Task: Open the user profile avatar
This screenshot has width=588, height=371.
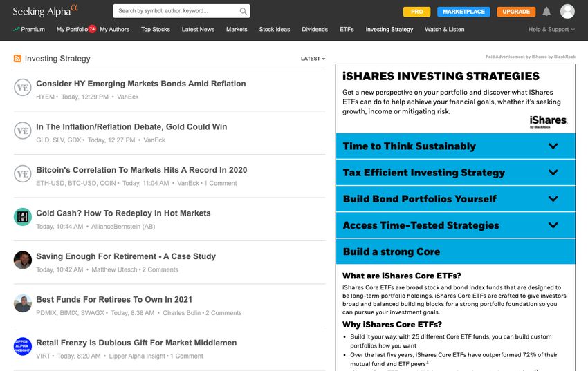Action: 567,11
